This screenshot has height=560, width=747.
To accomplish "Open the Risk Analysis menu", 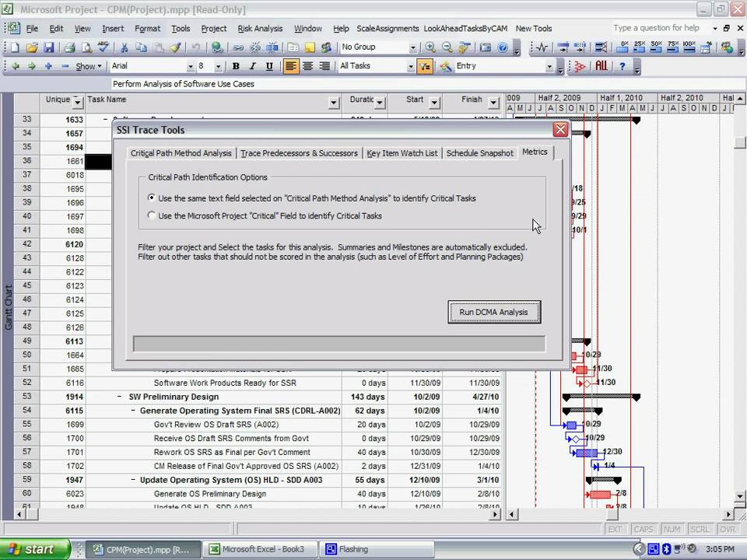I will (260, 29).
